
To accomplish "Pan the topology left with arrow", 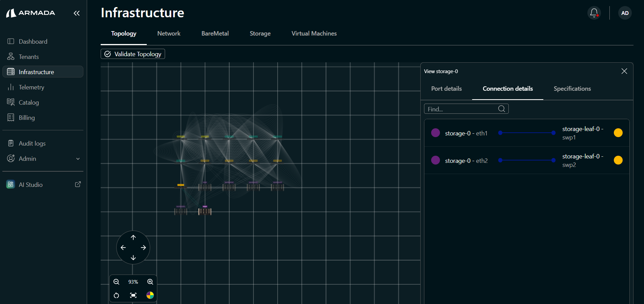I will pyautogui.click(x=123, y=247).
